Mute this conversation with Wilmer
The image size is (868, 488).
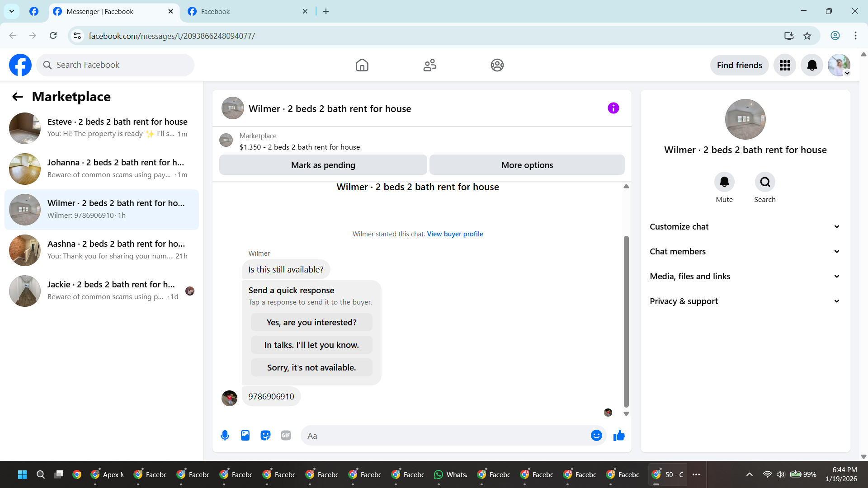[724, 182]
